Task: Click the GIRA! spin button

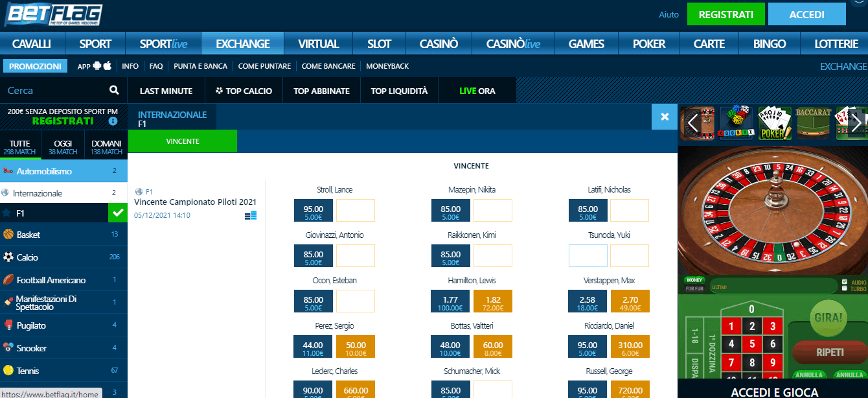Action: click(828, 318)
